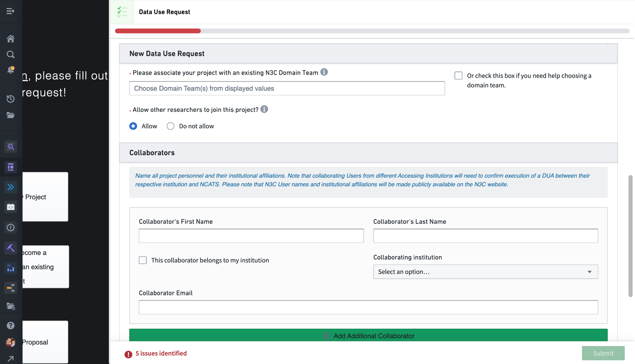Open the Home icon in the sidebar
This screenshot has width=635, height=364.
click(x=11, y=38)
